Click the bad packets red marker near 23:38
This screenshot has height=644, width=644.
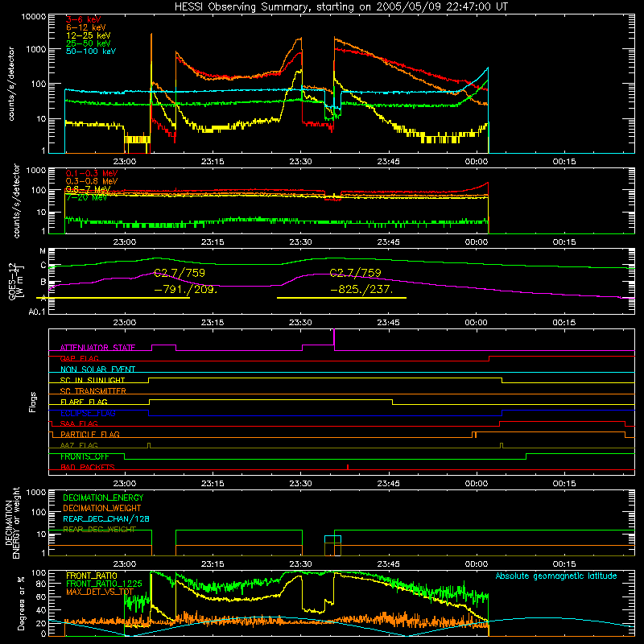(x=348, y=467)
